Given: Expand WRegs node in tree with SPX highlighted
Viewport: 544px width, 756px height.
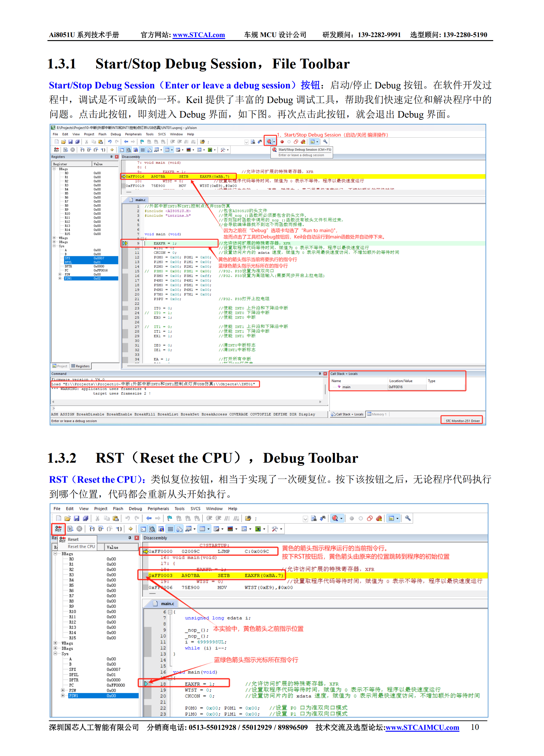Looking at the screenshot, I should (54, 238).
